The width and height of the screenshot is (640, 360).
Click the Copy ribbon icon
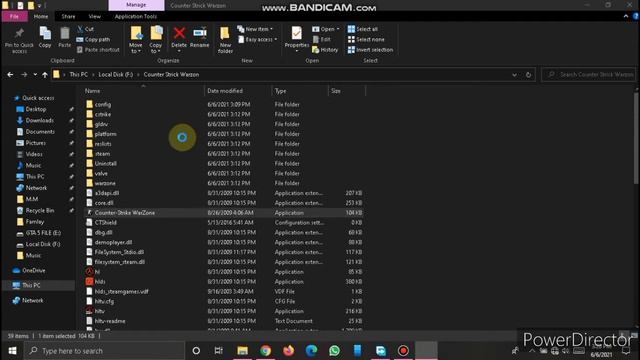[45, 37]
